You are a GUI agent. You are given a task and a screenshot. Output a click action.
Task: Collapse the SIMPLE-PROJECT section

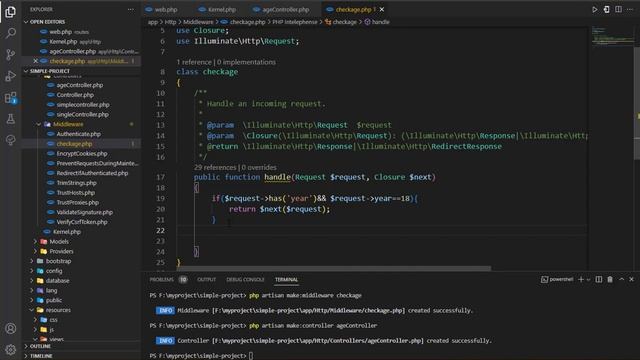pyautogui.click(x=49, y=71)
